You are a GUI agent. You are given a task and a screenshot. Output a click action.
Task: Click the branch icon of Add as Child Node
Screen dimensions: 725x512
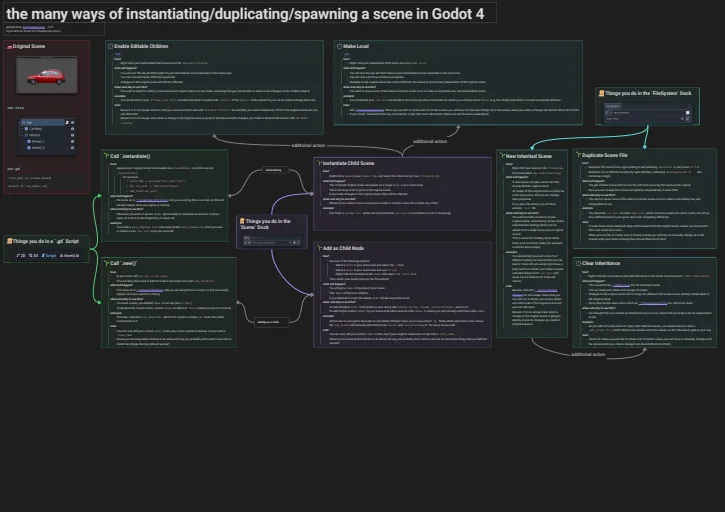[319, 248]
